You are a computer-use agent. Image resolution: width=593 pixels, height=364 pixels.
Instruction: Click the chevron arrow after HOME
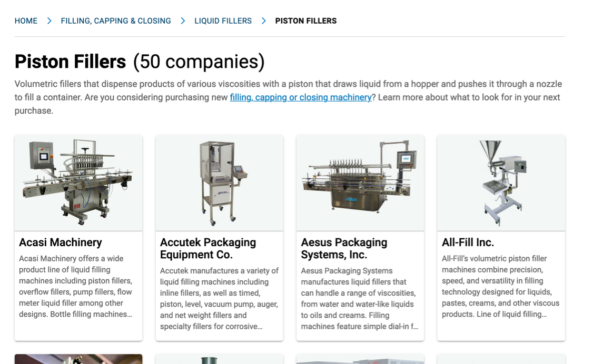click(49, 21)
